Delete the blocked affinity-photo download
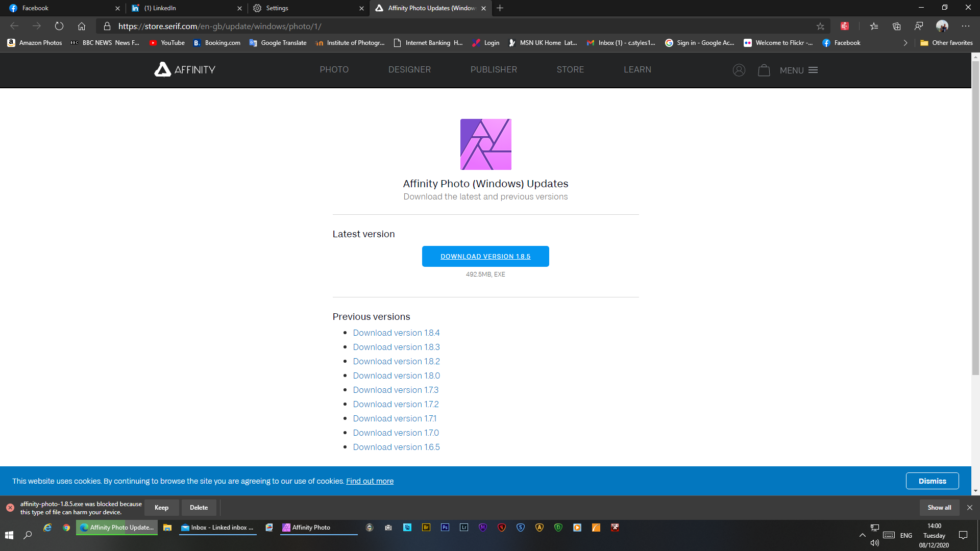980x551 pixels. pos(199,508)
